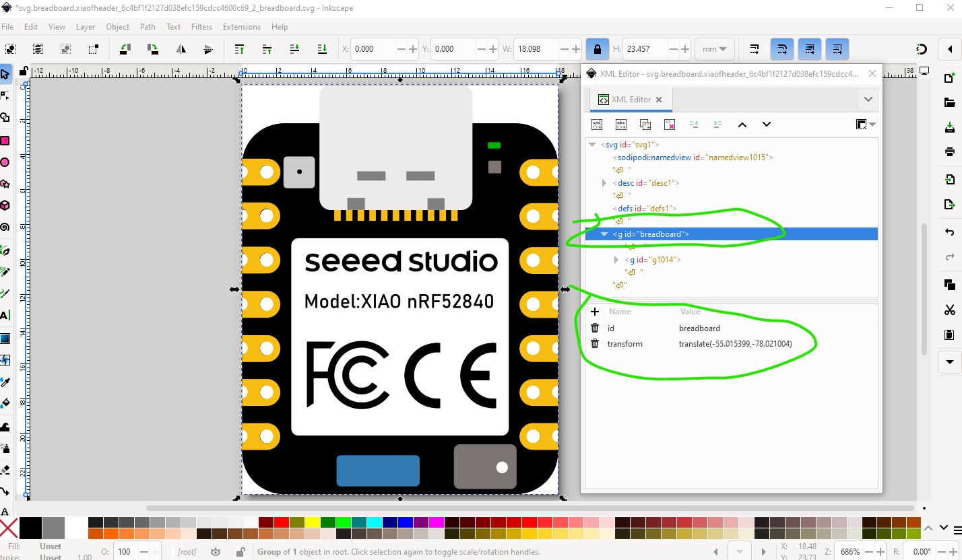962x560 pixels.
Task: Select the Rectangle tool
Action: pyautogui.click(x=5, y=141)
